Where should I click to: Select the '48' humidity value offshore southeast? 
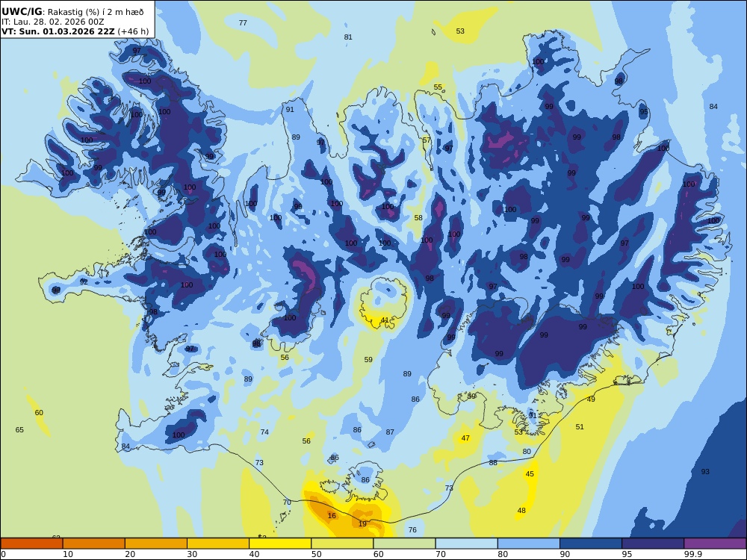point(521,511)
